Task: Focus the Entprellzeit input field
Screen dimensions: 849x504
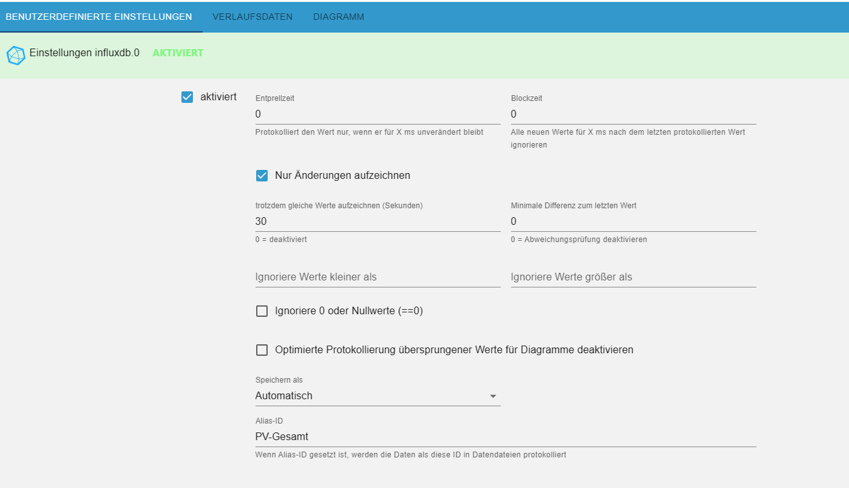Action: (x=378, y=114)
